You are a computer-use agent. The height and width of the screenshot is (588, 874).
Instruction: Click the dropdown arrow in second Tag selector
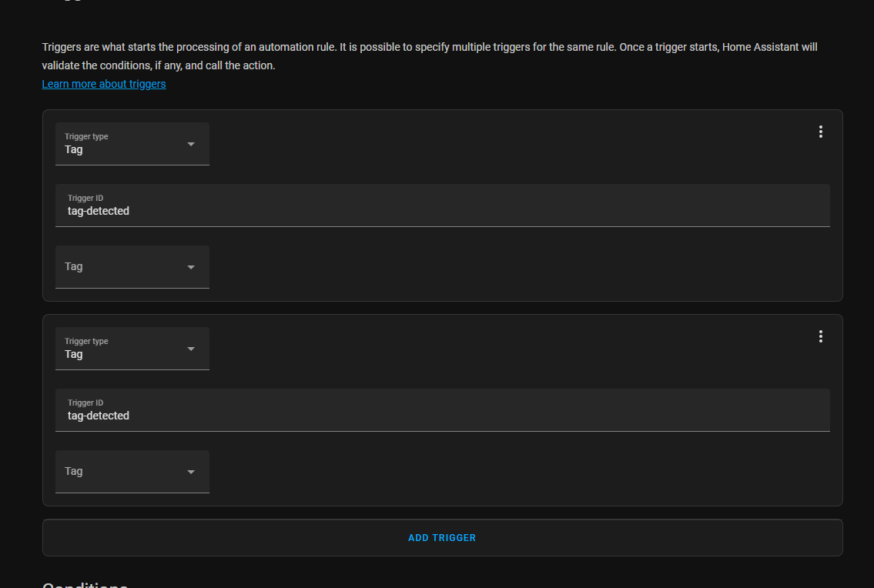[x=190, y=471]
